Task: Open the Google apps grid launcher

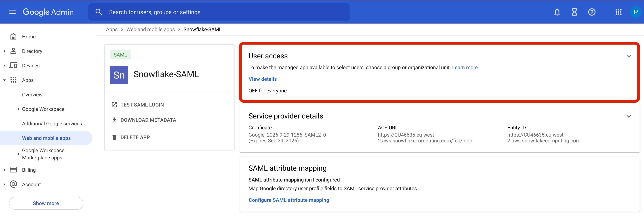Action: click(618, 12)
